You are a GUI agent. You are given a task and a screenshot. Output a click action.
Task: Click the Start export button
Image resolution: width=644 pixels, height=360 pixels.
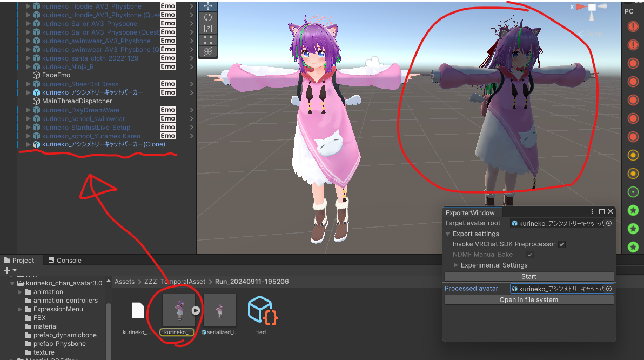[529, 277]
